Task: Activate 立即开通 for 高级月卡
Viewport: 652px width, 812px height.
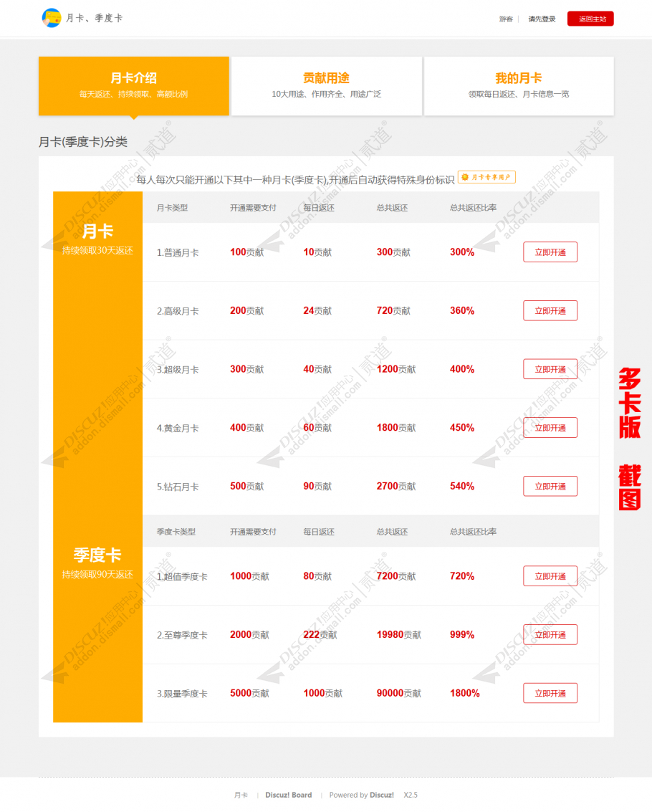Action: point(550,311)
